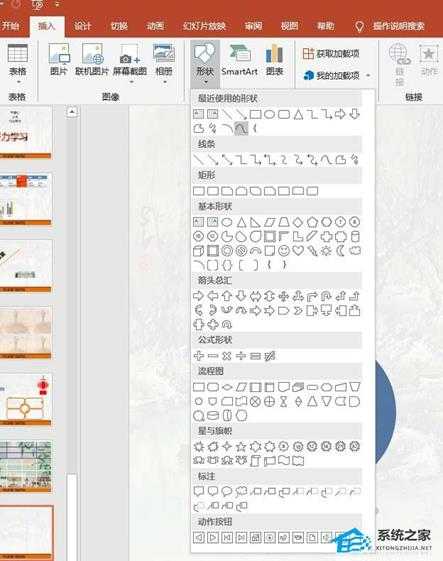
Task: Click the forward action button in 动作按钮
Action: (213, 537)
